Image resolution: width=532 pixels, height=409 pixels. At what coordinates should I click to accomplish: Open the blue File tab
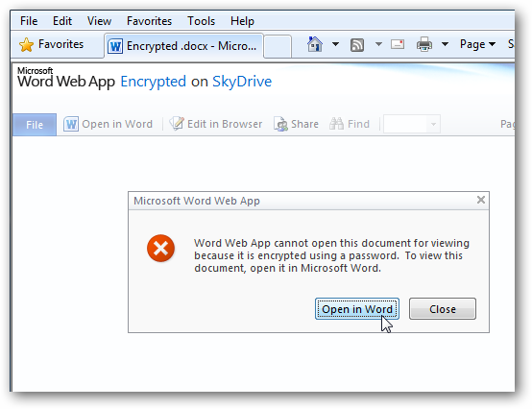[x=35, y=125]
